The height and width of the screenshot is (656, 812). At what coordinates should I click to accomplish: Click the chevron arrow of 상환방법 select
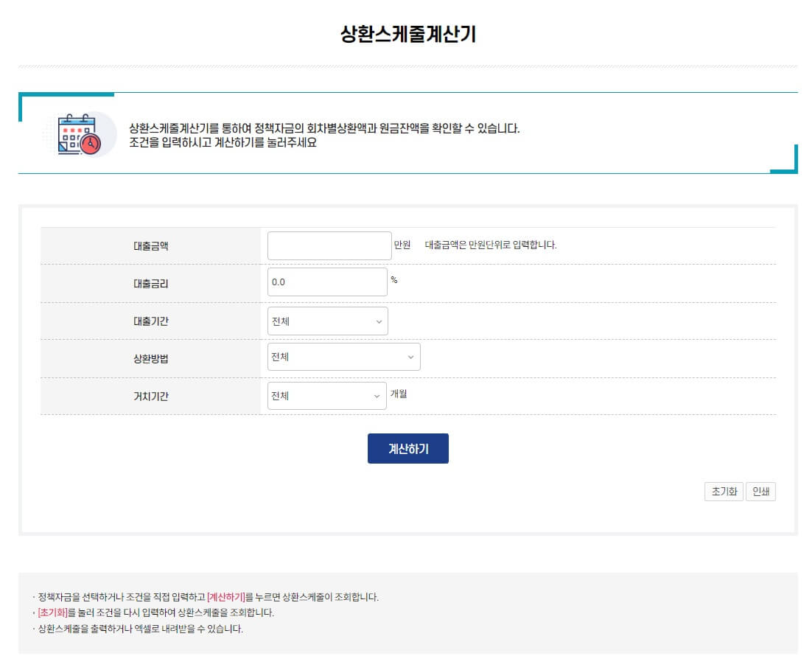tap(410, 357)
